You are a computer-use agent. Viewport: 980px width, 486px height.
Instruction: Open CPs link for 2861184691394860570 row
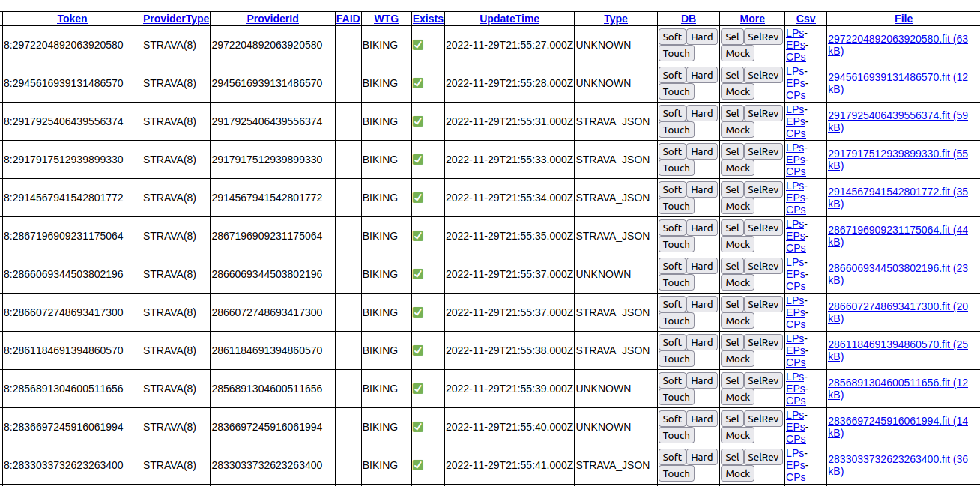click(796, 362)
